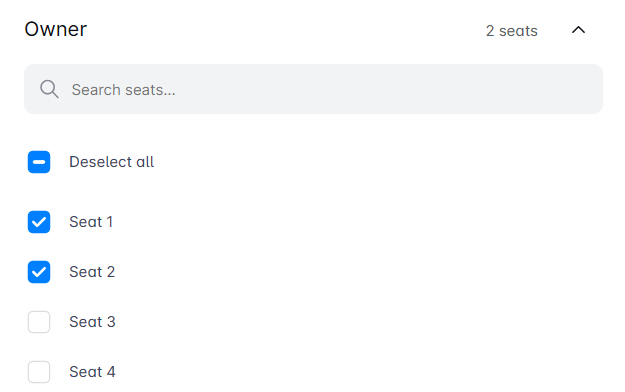Uncheck the Seat 1 checkbox
The height and width of the screenshot is (392, 625).
click(x=39, y=222)
